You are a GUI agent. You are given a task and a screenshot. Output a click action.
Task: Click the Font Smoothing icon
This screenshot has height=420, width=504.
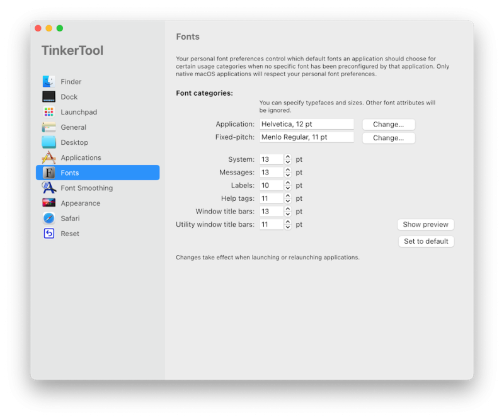pos(49,188)
